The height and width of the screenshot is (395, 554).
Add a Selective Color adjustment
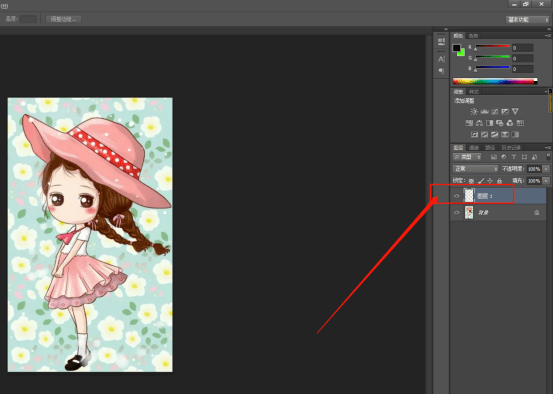(x=505, y=134)
